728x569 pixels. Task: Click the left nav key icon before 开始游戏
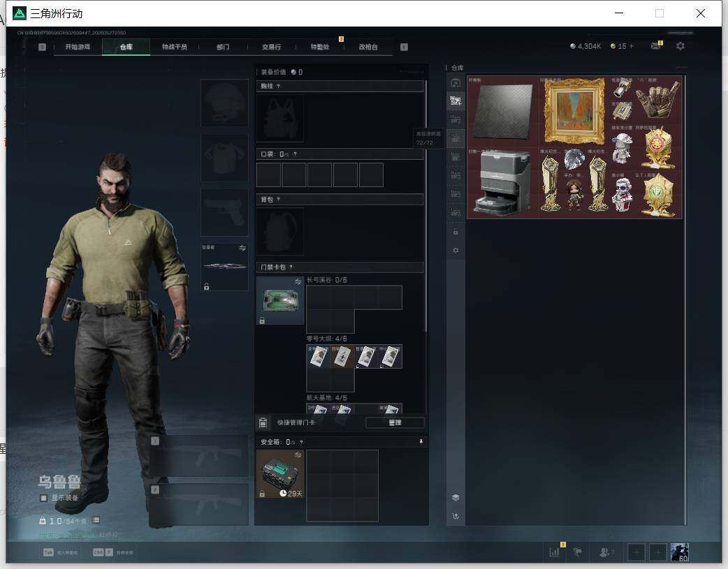coord(42,47)
